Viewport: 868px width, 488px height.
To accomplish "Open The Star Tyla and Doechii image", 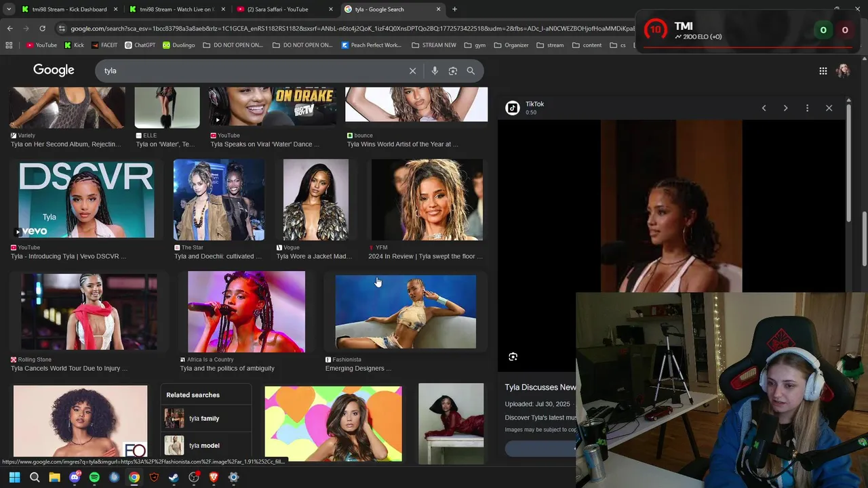I will coord(218,200).
